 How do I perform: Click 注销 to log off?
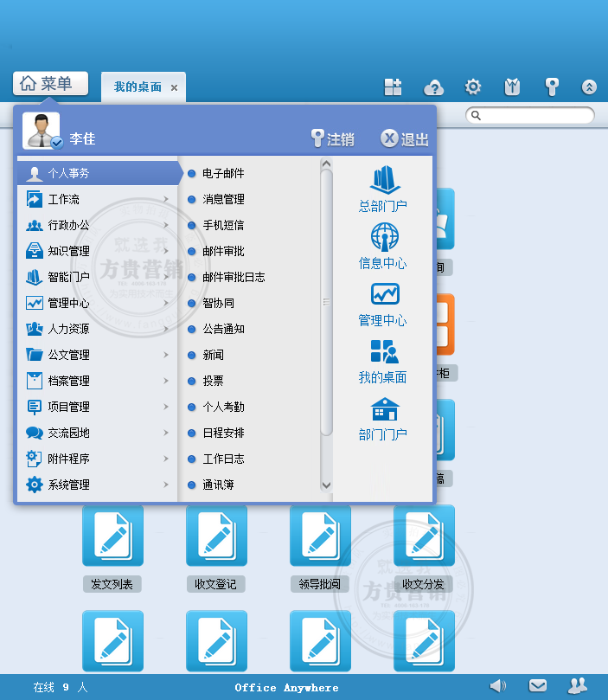[333, 138]
